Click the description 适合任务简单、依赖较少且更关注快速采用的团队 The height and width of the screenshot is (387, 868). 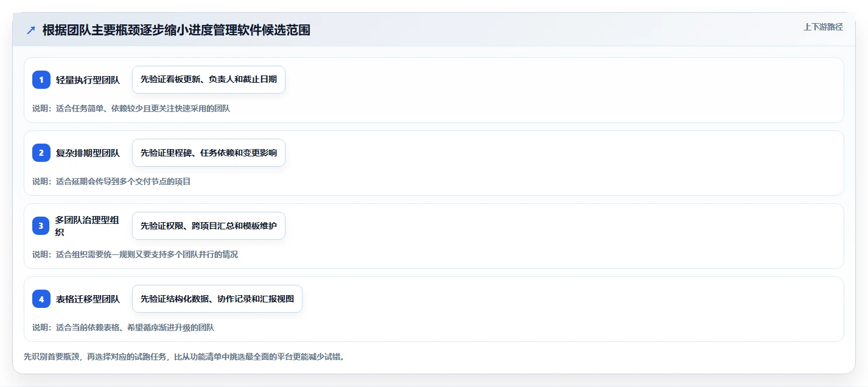(x=143, y=108)
